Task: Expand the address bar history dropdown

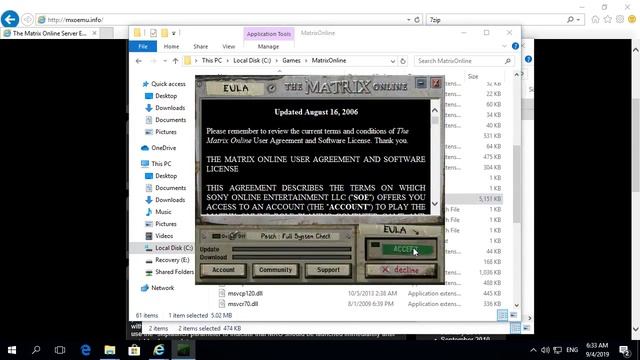Action: [393, 61]
